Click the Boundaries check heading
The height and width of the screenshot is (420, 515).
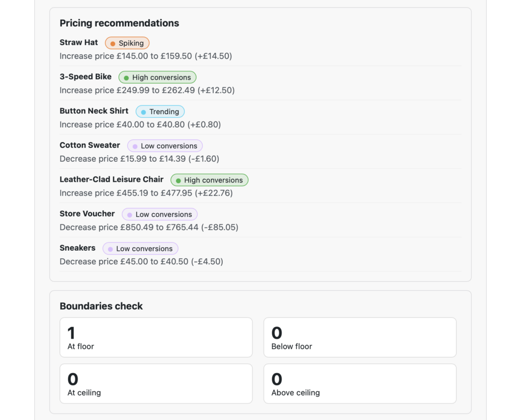click(101, 306)
